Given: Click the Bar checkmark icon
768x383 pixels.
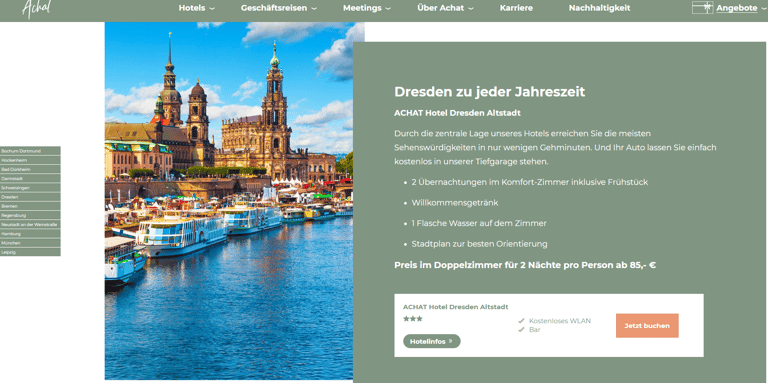Looking at the screenshot, I should pyautogui.click(x=521, y=330).
